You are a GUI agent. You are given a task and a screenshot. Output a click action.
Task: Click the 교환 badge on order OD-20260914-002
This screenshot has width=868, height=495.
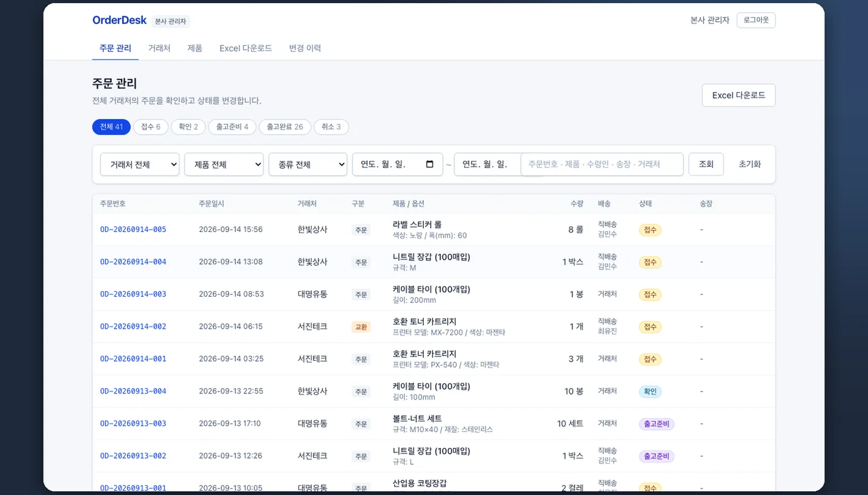click(x=361, y=327)
